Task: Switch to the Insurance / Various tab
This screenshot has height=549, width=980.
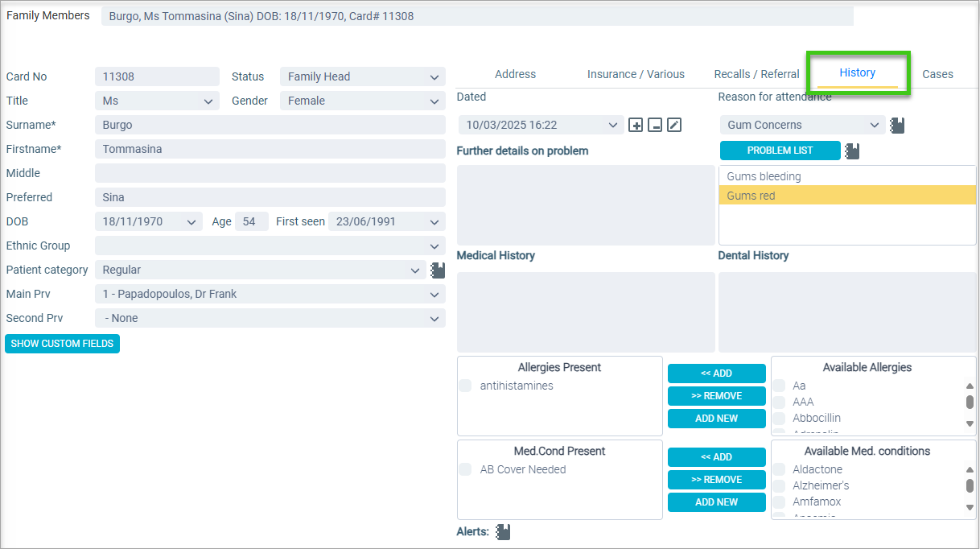Action: (636, 74)
